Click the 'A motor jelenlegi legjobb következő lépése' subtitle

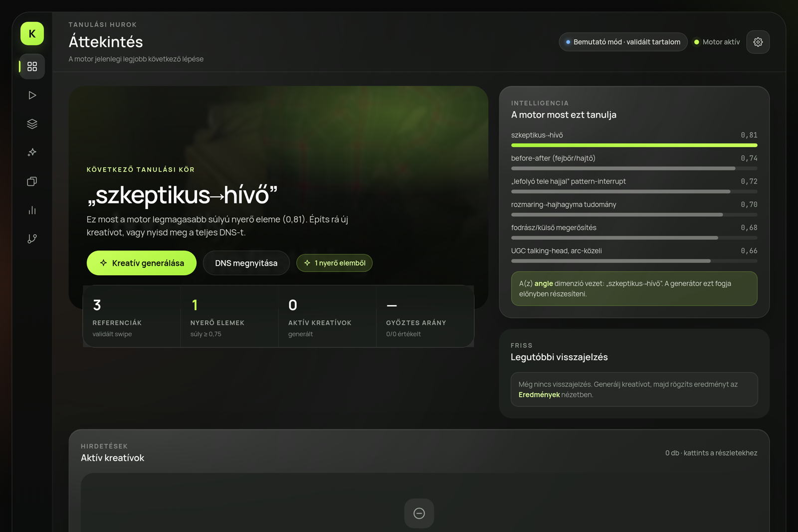point(136,59)
